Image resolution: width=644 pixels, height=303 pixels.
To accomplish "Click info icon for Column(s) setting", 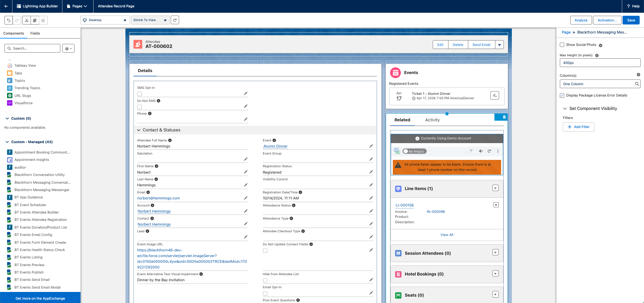I will [638, 75].
